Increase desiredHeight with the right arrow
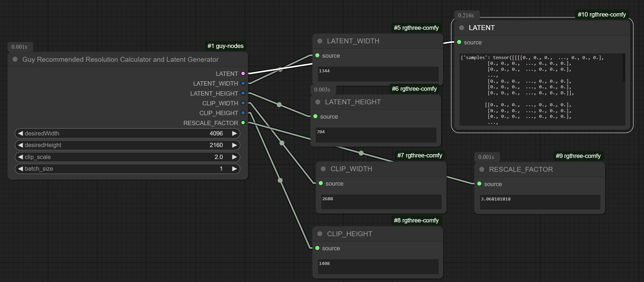This screenshot has width=644, height=282. pyautogui.click(x=234, y=145)
